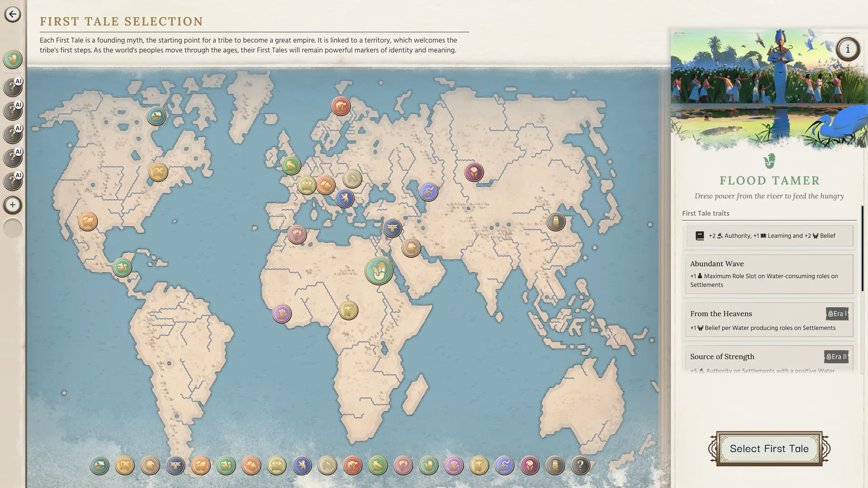Pick the blue lion marker on Italy

point(344,198)
